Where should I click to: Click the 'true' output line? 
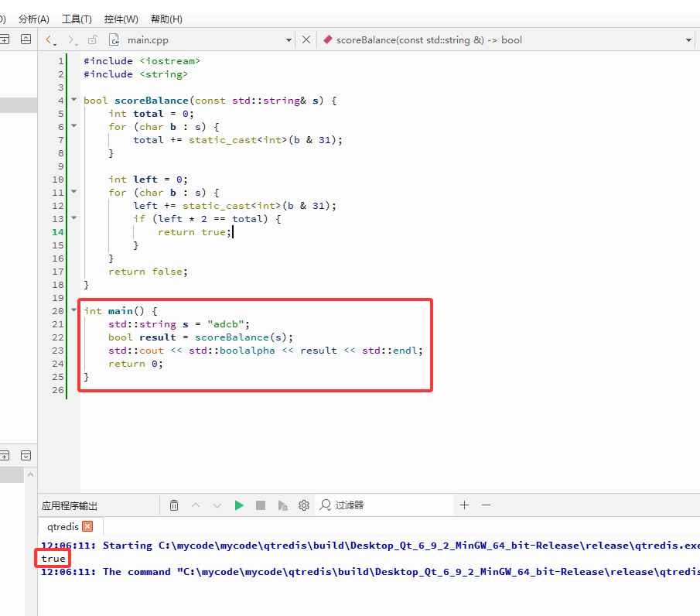pyautogui.click(x=53, y=559)
